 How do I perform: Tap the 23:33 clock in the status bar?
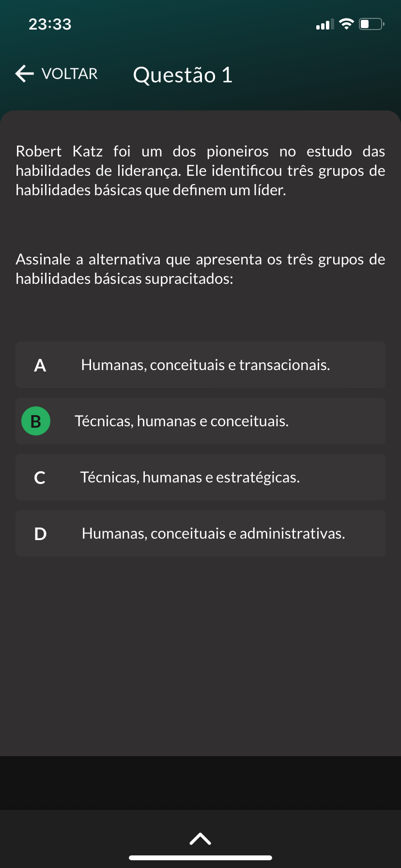point(50,24)
